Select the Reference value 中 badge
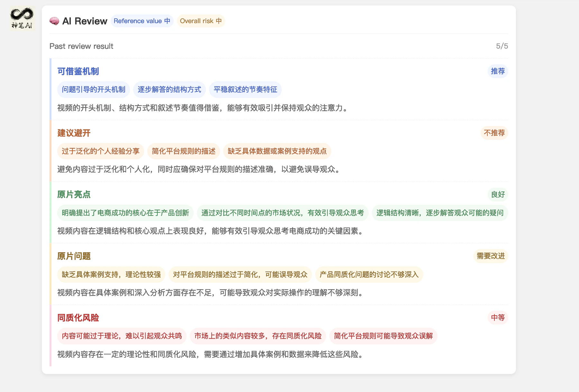Viewport: 579px width, 392px height. tap(142, 21)
